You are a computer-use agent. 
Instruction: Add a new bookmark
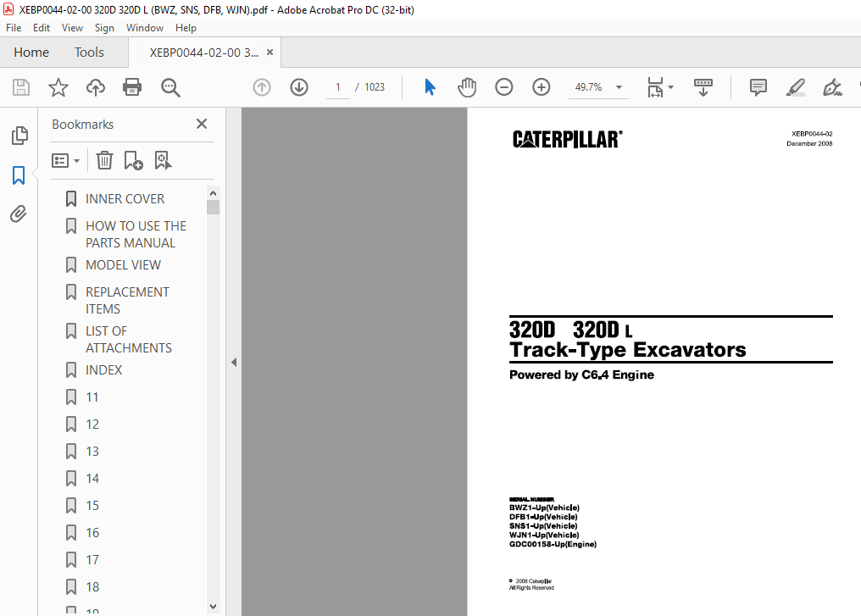pos(133,160)
